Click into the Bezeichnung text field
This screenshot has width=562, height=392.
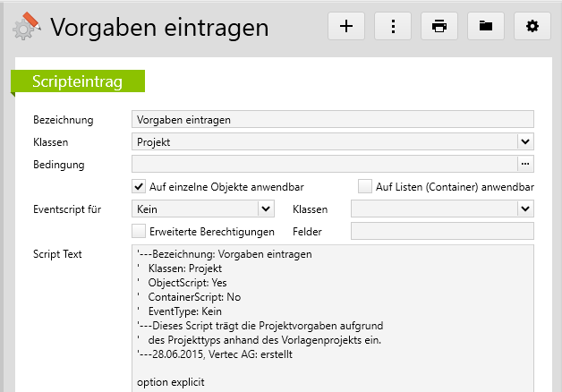331,119
